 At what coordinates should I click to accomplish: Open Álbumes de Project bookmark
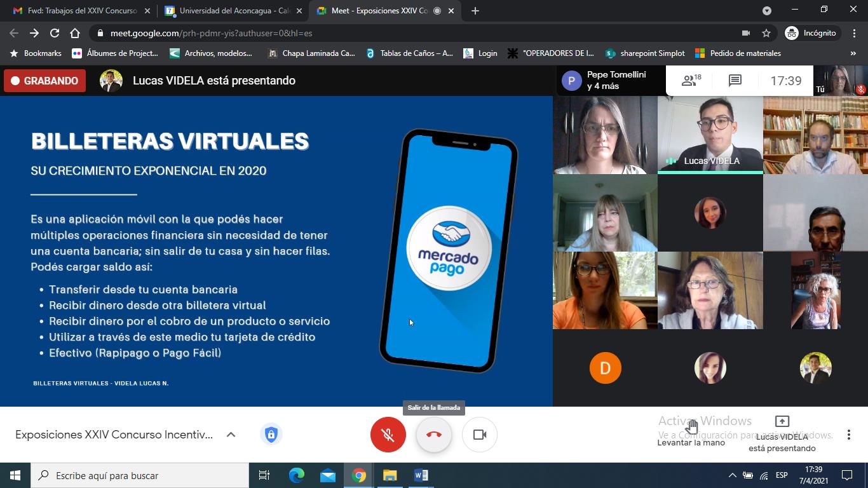click(115, 53)
